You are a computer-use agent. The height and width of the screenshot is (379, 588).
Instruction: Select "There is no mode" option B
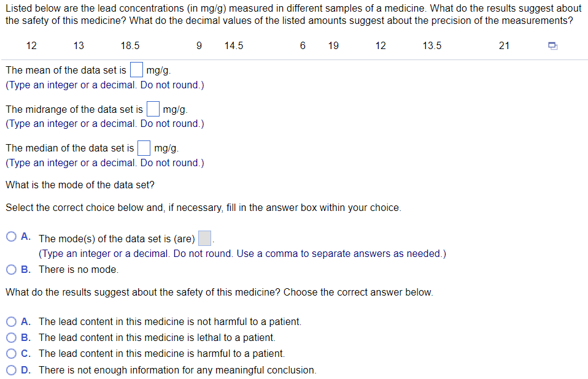click(11, 269)
